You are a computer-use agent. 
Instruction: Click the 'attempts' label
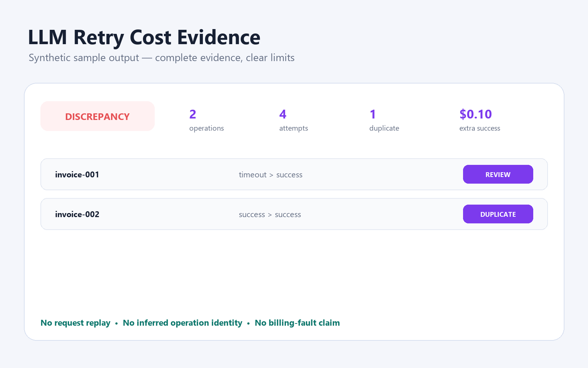(x=294, y=128)
